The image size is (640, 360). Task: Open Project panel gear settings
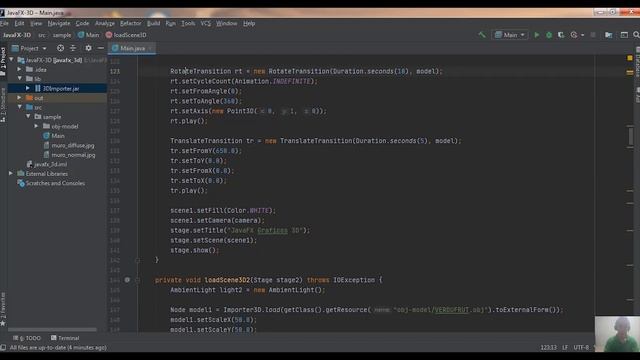(x=88, y=48)
